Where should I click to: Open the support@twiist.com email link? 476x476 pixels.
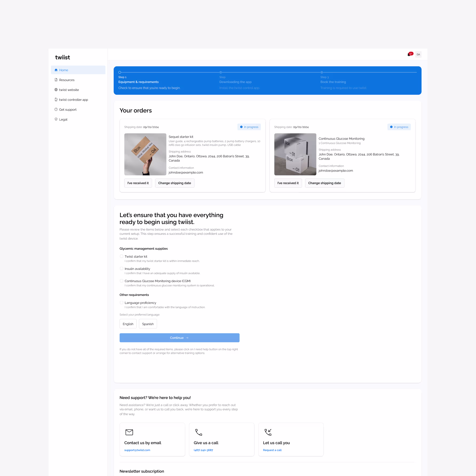(x=137, y=450)
